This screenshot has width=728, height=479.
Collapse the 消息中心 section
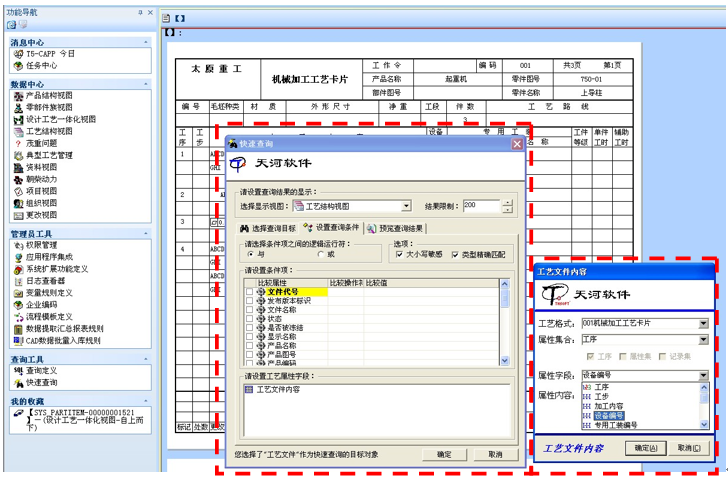tap(146, 42)
